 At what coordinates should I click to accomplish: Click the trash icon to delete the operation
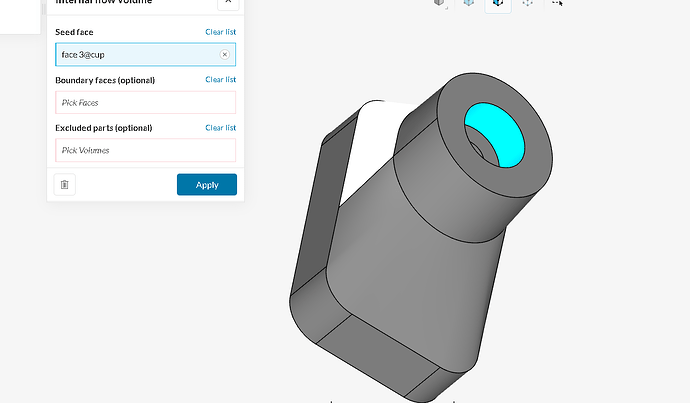(x=65, y=184)
